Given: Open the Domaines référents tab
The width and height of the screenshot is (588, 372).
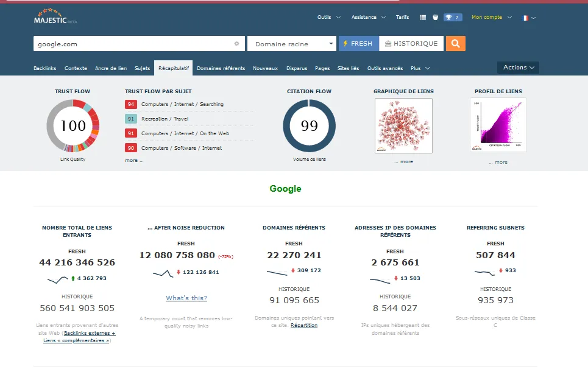Looking at the screenshot, I should tap(221, 68).
